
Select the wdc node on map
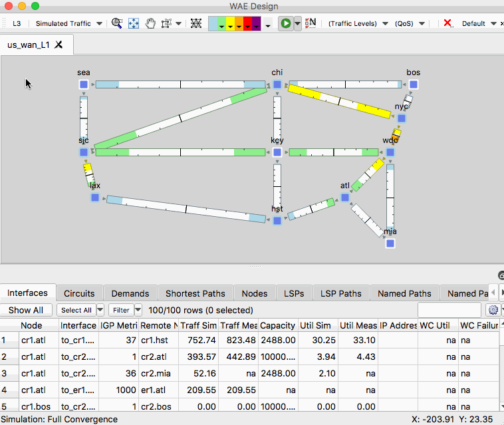[x=390, y=152]
